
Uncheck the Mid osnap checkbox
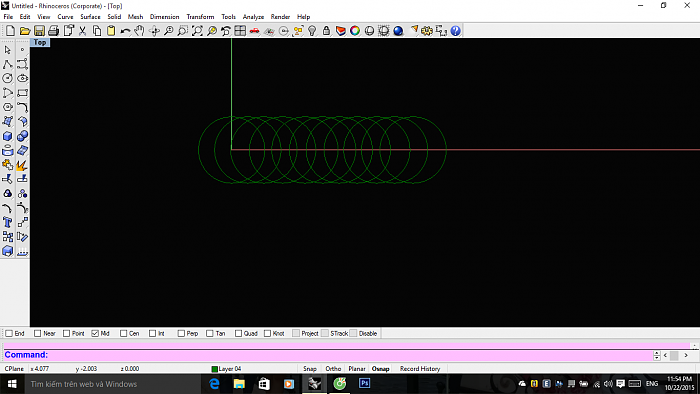(95, 333)
